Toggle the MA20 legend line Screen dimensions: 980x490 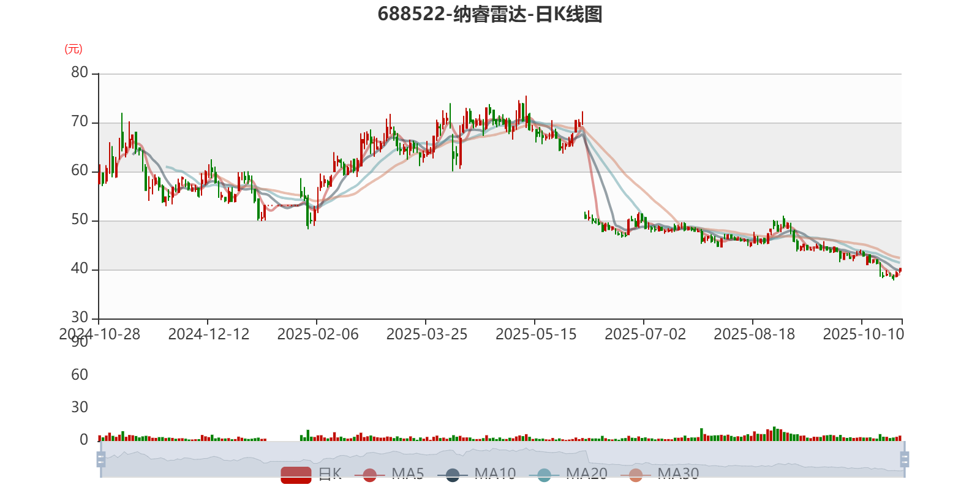(x=568, y=475)
